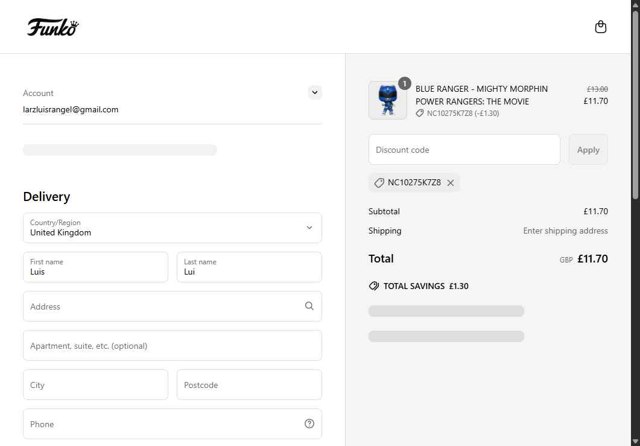Click the Postcode input field
Screen dimensions: 640x446
click(x=249, y=385)
